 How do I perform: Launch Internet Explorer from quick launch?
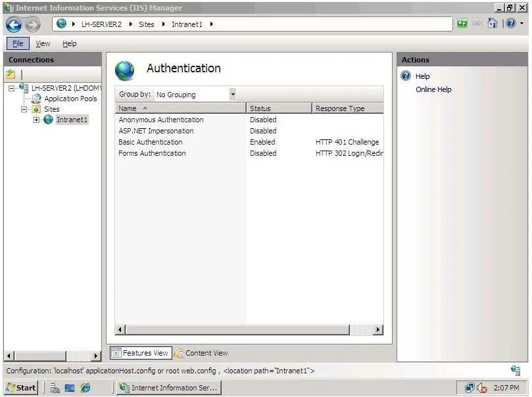pyautogui.click(x=85, y=388)
